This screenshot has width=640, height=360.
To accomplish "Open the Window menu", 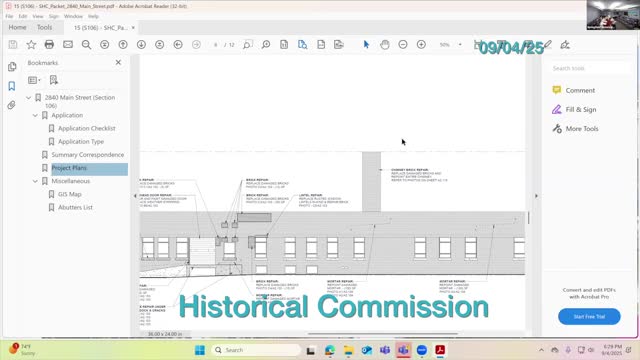I will (73, 16).
